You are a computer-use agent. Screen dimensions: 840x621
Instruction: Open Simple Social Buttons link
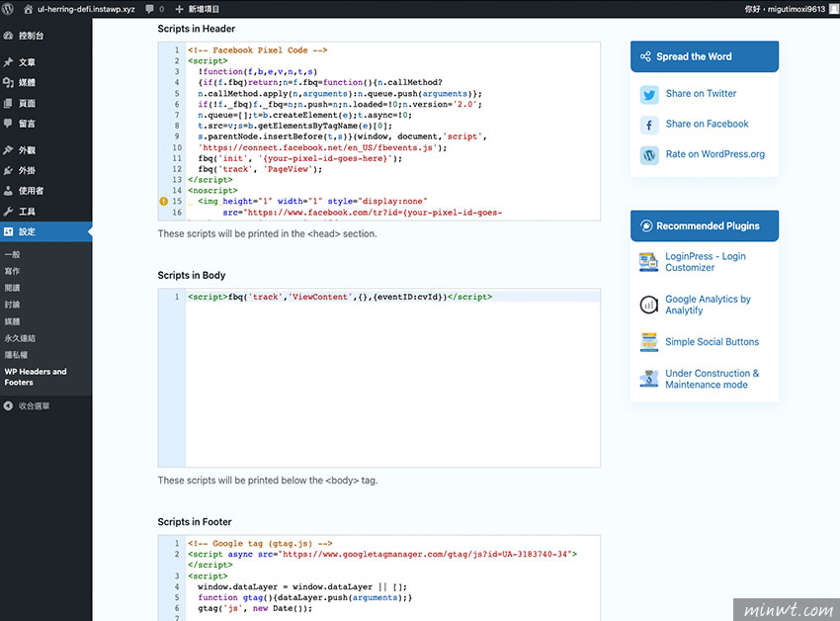[712, 342]
